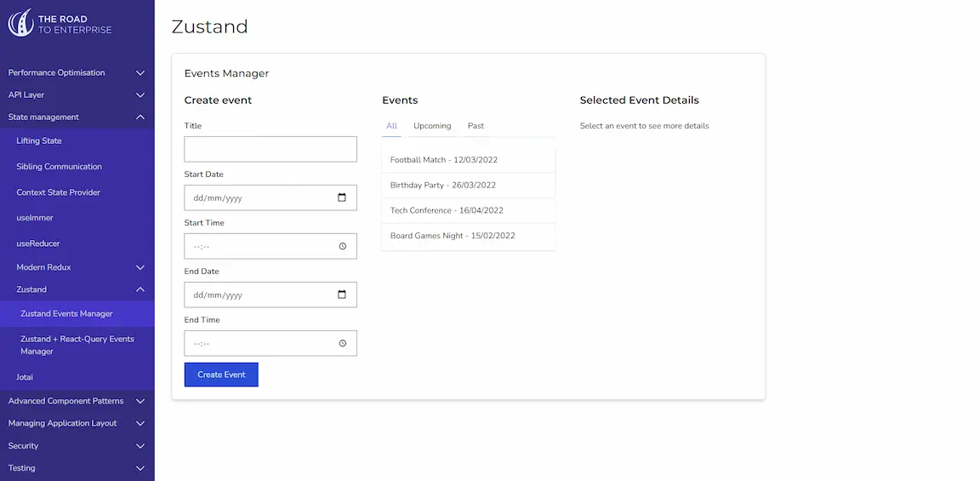The width and height of the screenshot is (980, 481).
Task: Open the Start Date calendar picker icon
Action: click(342, 198)
